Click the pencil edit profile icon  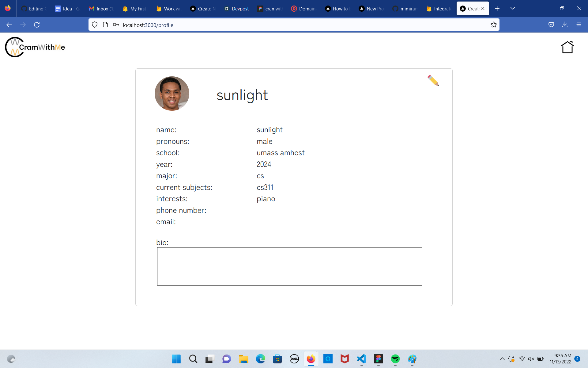point(433,81)
